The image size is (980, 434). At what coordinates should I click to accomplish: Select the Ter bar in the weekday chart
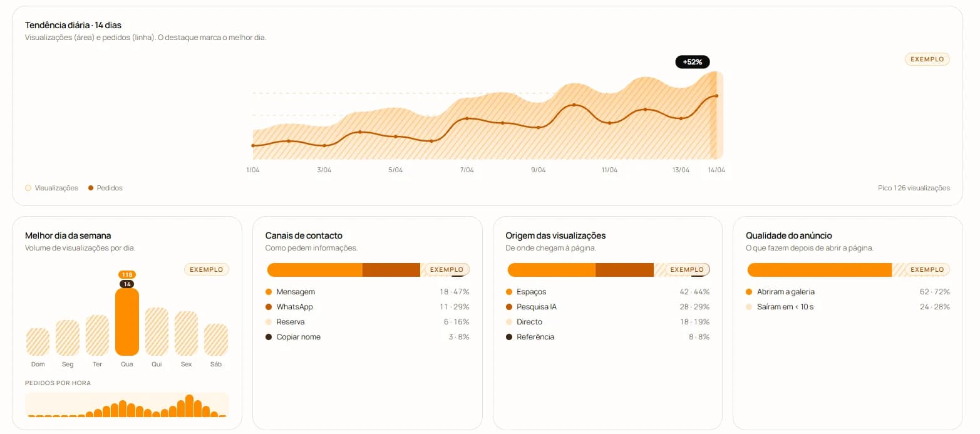coord(97,335)
